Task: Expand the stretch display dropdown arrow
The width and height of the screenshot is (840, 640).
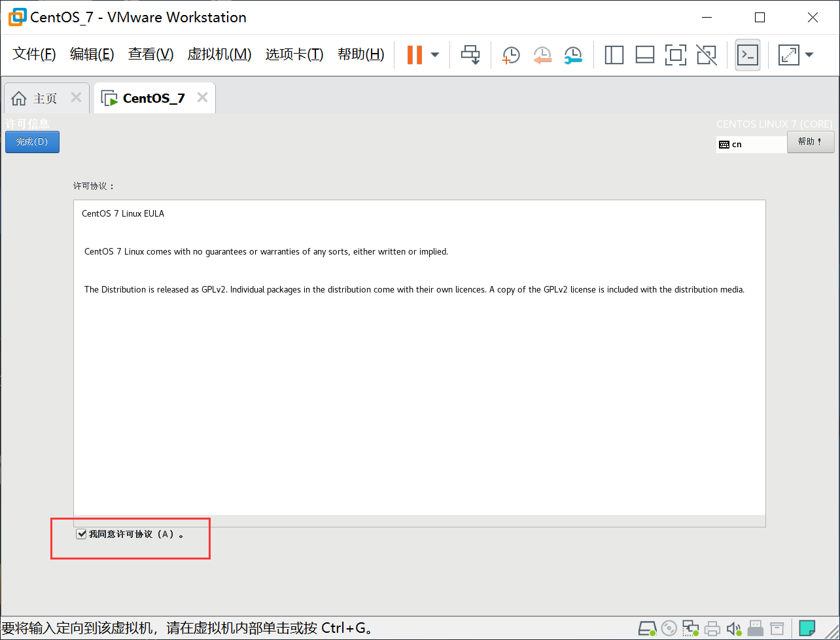Action: [x=809, y=55]
